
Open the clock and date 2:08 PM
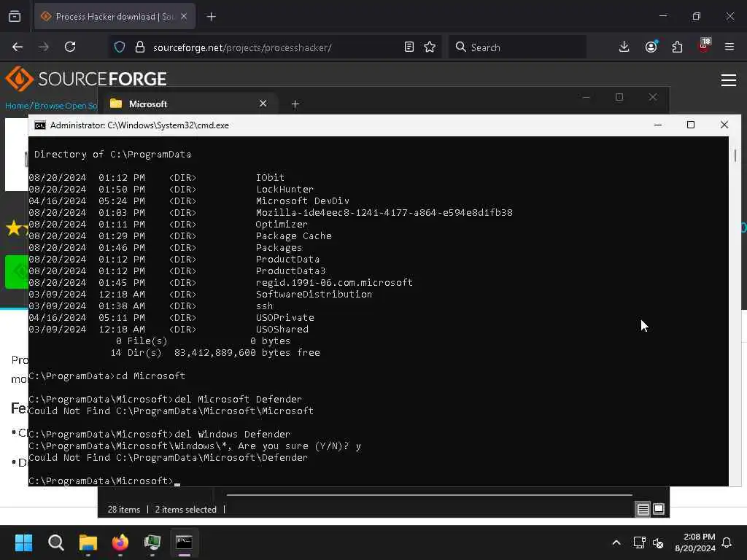pos(695,542)
